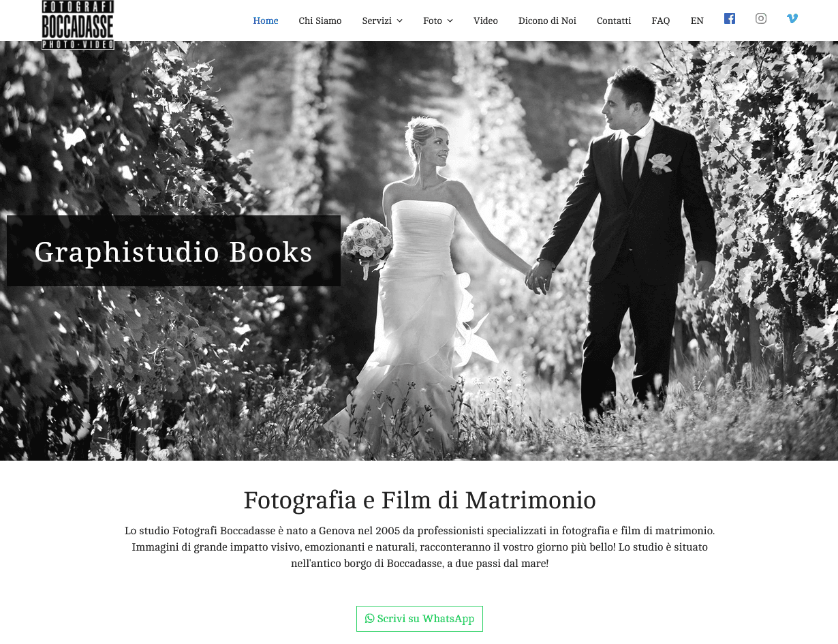Open the Chi Siamo page
This screenshot has width=838, height=644.
[x=320, y=20]
